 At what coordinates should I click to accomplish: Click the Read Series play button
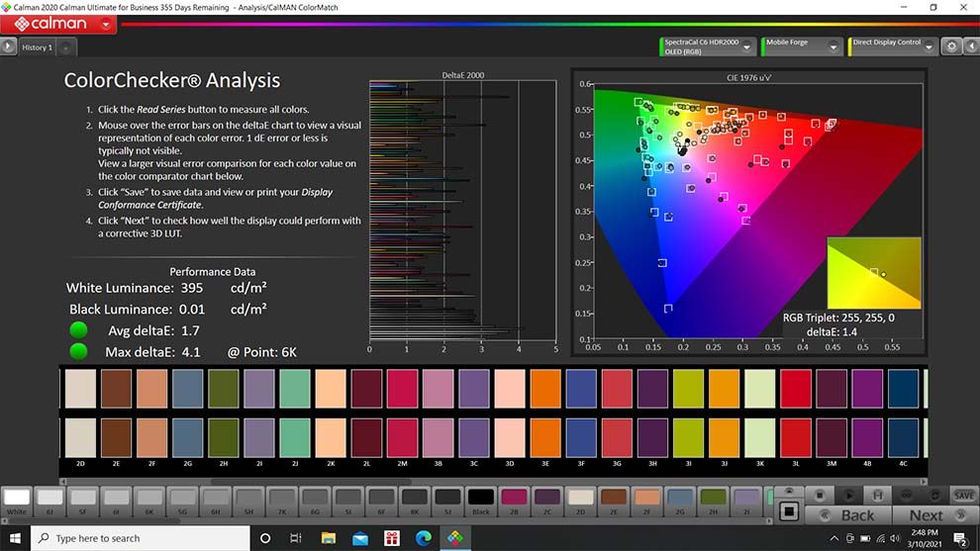point(848,496)
